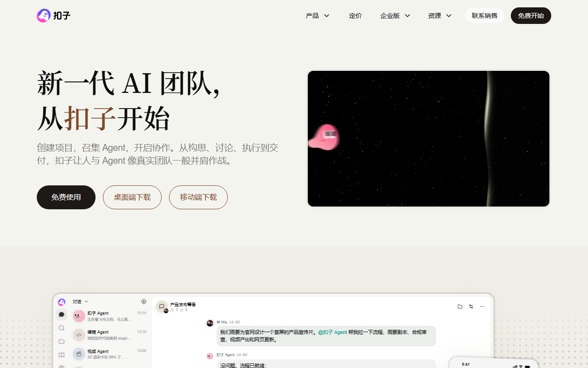This screenshot has height=368, width=588.
Task: Click the 产品发布筹备 chat title
Action: (183, 305)
